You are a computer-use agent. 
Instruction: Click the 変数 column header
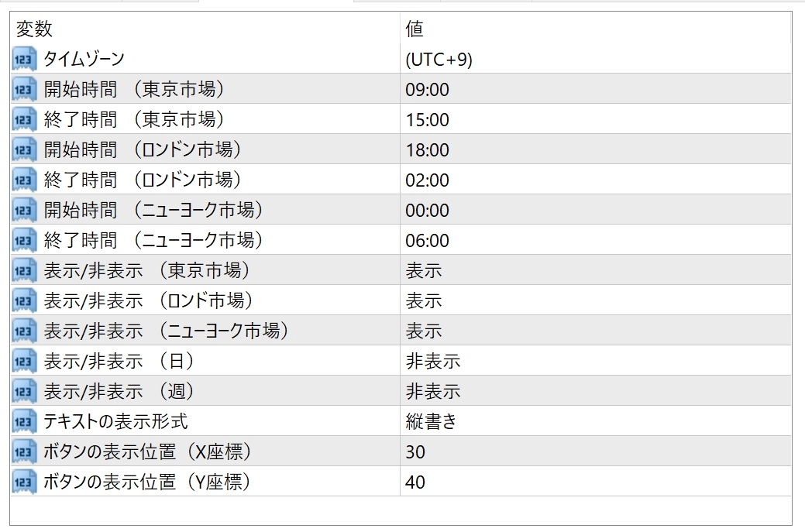pyautogui.click(x=35, y=29)
